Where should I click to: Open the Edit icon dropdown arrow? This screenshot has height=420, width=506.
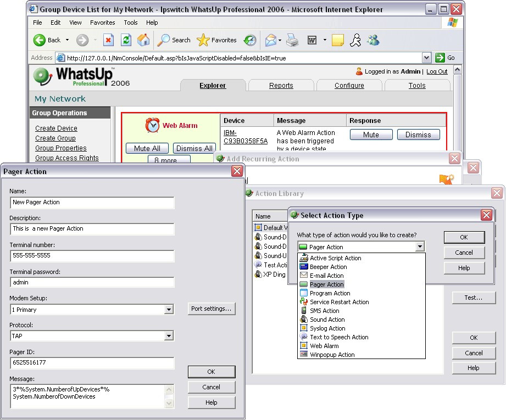[325, 40]
